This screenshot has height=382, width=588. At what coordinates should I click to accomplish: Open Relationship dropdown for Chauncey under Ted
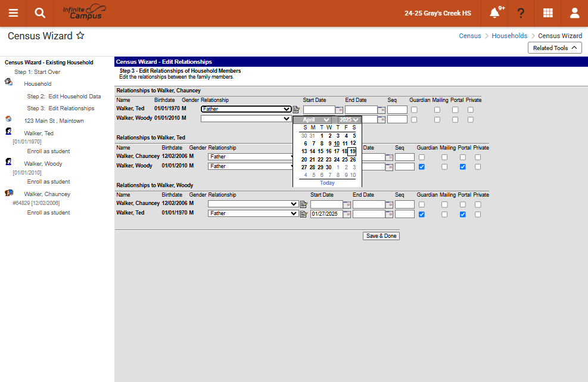[x=250, y=157]
